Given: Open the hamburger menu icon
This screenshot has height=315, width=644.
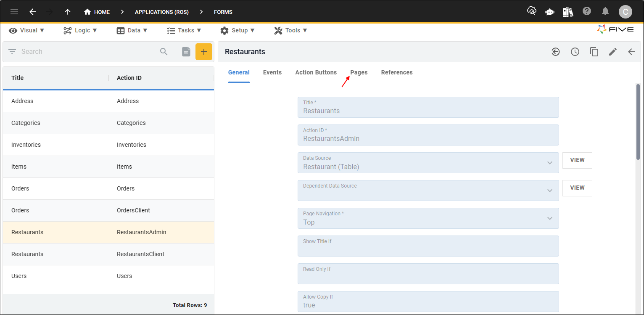Looking at the screenshot, I should click(14, 12).
